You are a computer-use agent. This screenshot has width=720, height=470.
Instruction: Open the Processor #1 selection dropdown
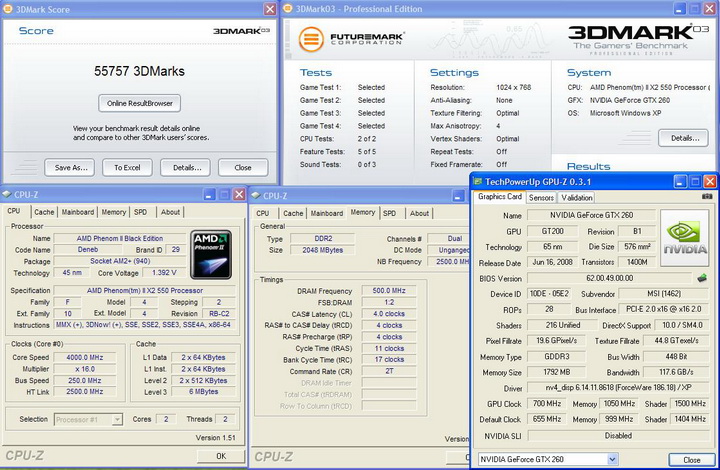coord(118,419)
